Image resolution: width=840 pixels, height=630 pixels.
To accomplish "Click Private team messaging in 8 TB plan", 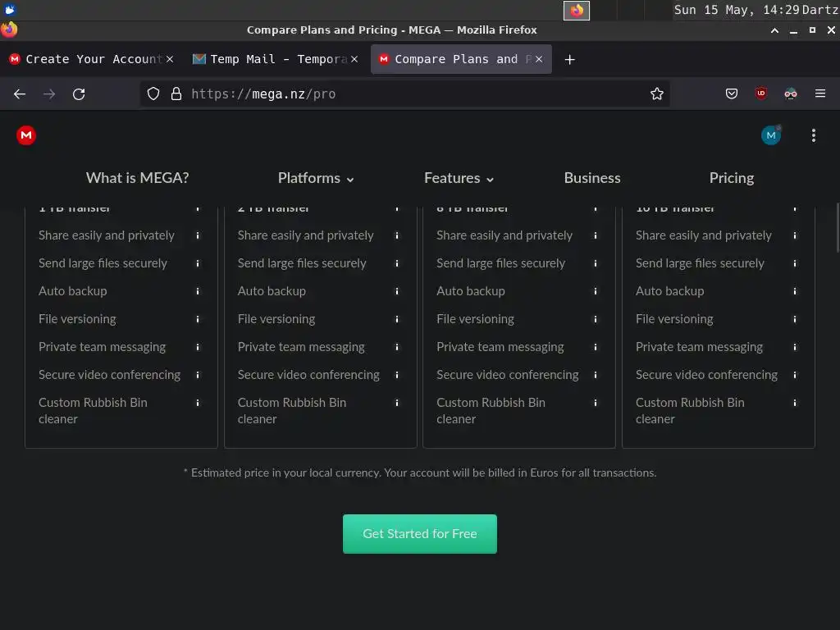I will [500, 347].
